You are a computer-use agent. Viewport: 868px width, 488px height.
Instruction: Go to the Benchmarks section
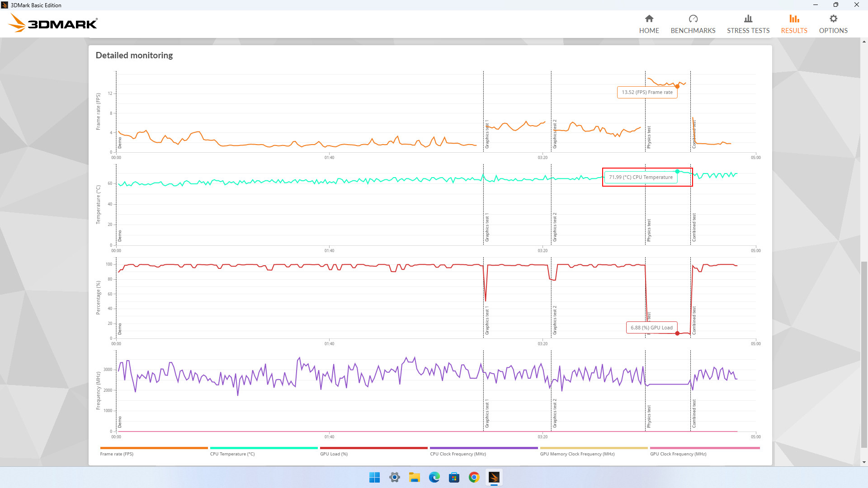pos(693,24)
